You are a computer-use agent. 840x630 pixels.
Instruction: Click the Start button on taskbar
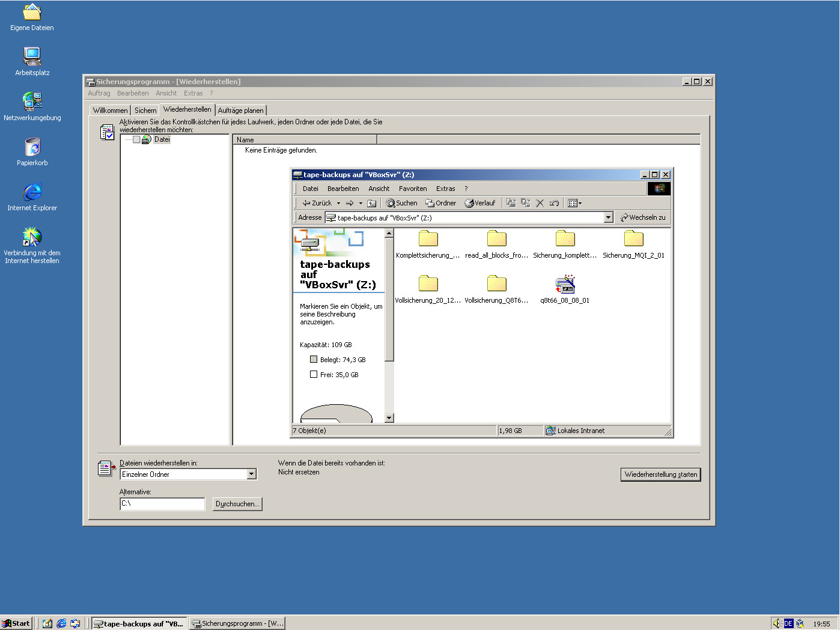click(16, 623)
